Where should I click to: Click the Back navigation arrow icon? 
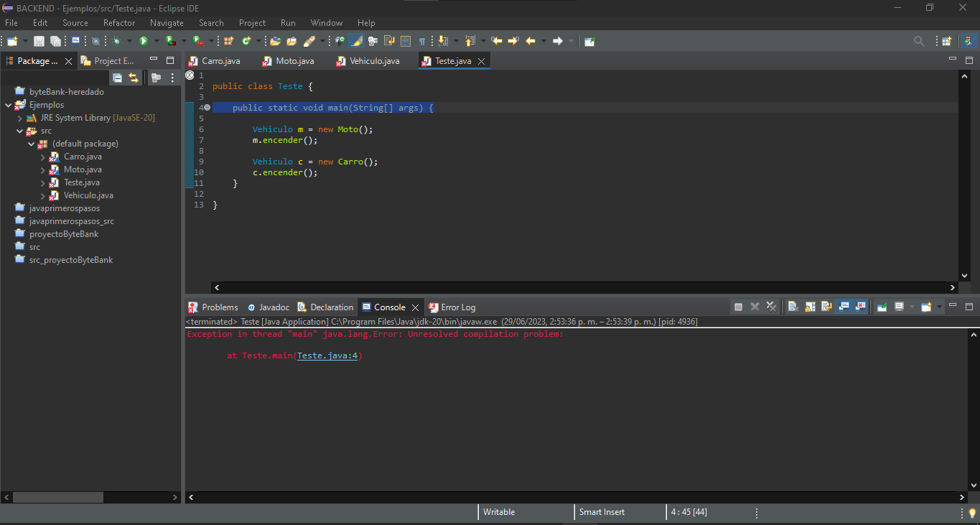530,41
